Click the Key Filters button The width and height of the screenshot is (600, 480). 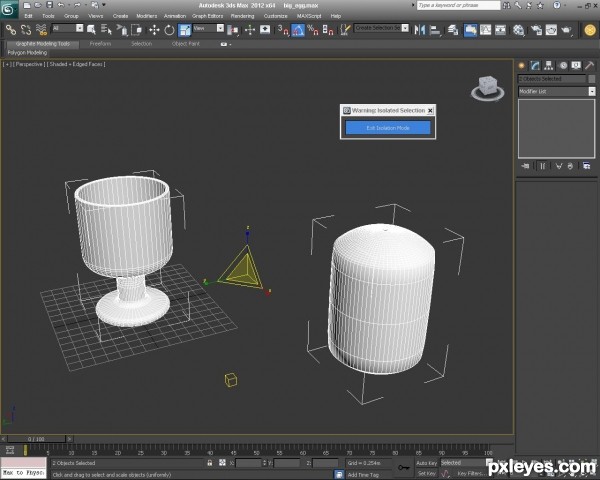click(471, 473)
